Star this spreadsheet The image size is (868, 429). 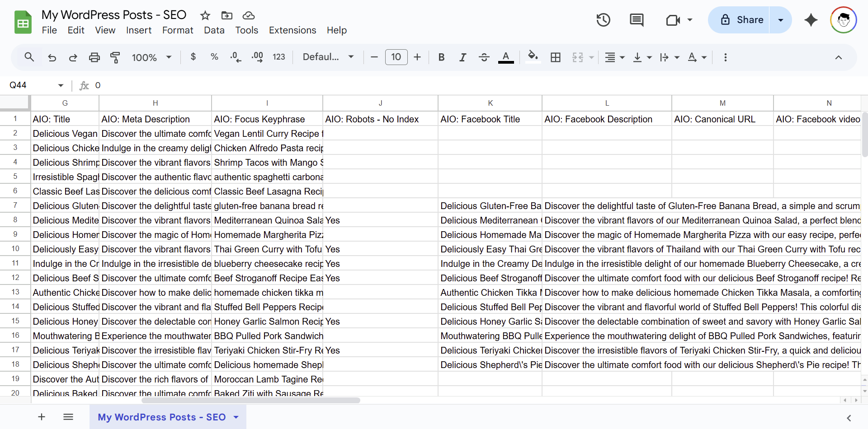pos(205,15)
